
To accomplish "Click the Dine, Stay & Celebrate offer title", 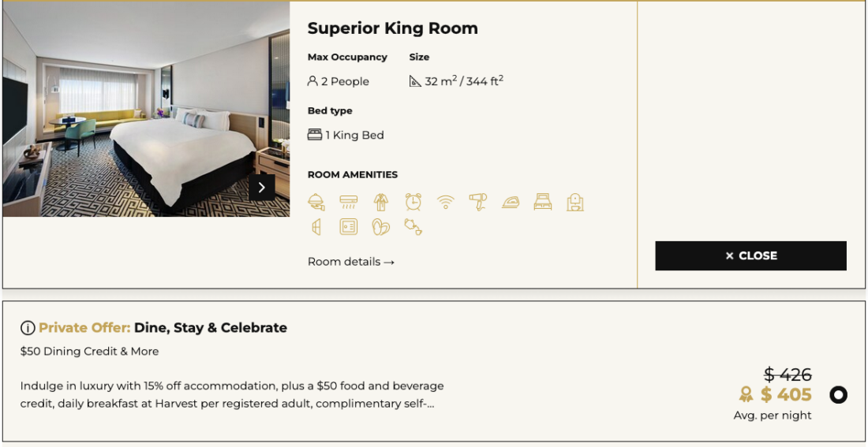I will pos(211,328).
